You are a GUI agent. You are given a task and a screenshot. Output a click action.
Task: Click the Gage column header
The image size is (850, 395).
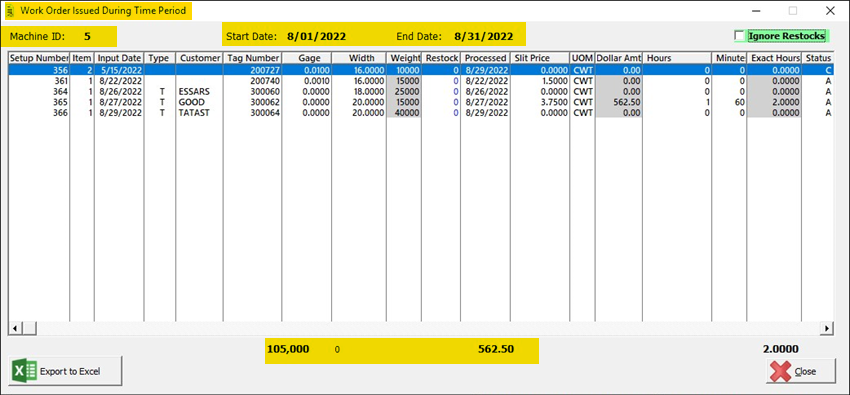(307, 58)
